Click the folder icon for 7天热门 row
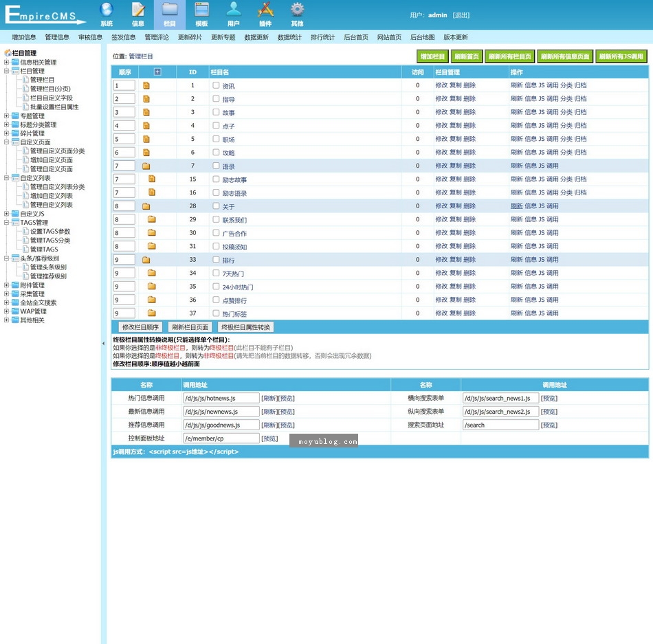The width and height of the screenshot is (653, 644). coord(152,273)
